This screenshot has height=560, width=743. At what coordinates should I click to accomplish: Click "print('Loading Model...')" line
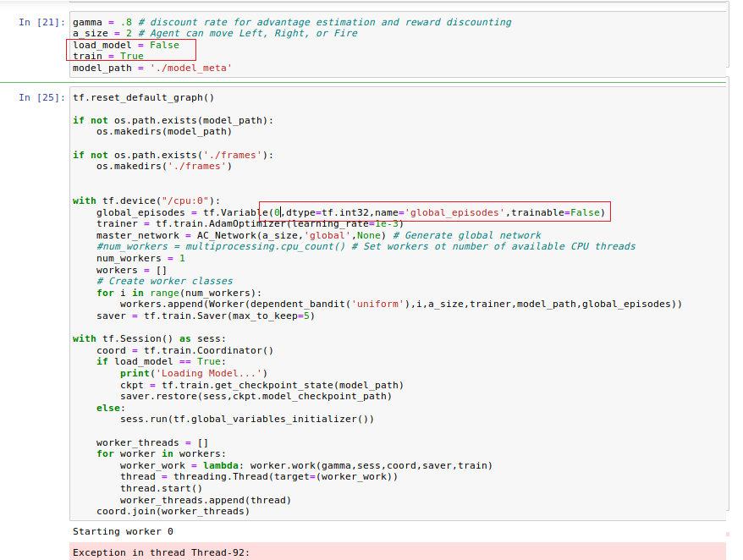(194, 373)
